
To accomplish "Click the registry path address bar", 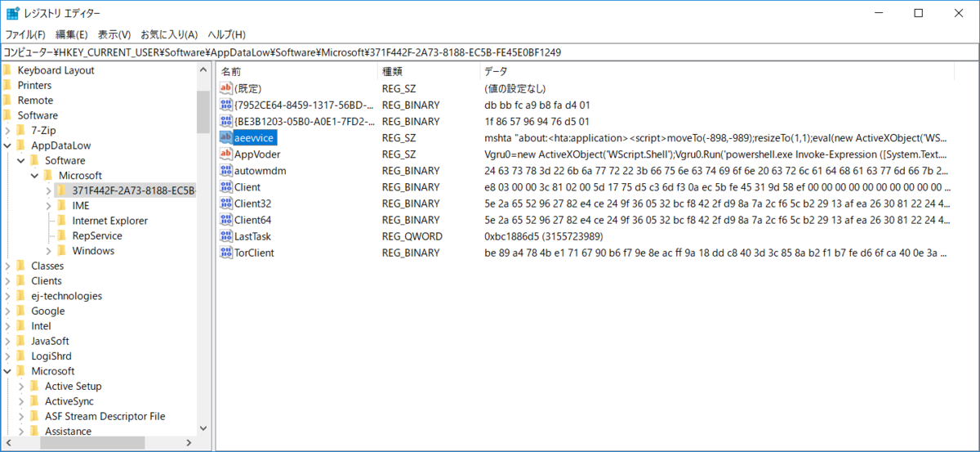I will (490, 51).
